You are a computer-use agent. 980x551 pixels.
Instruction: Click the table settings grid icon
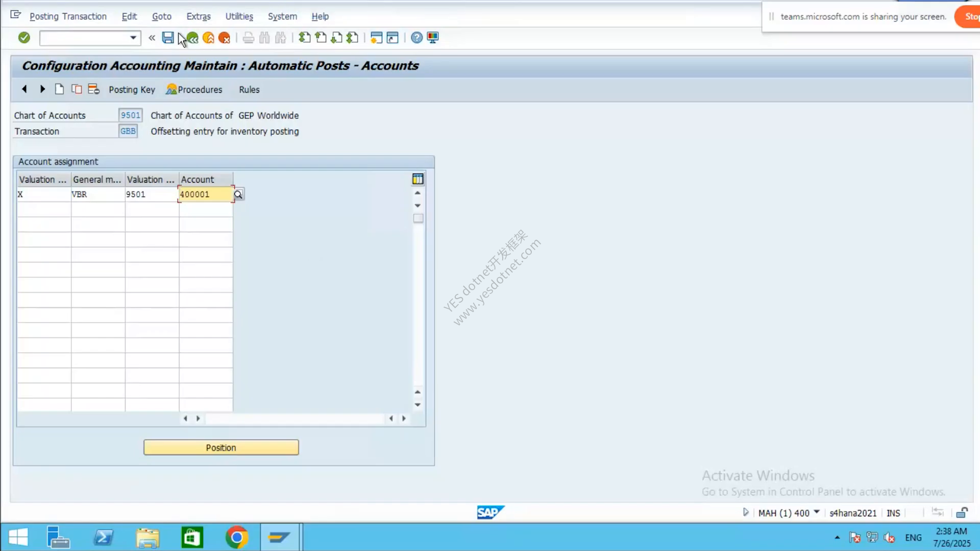[418, 179]
